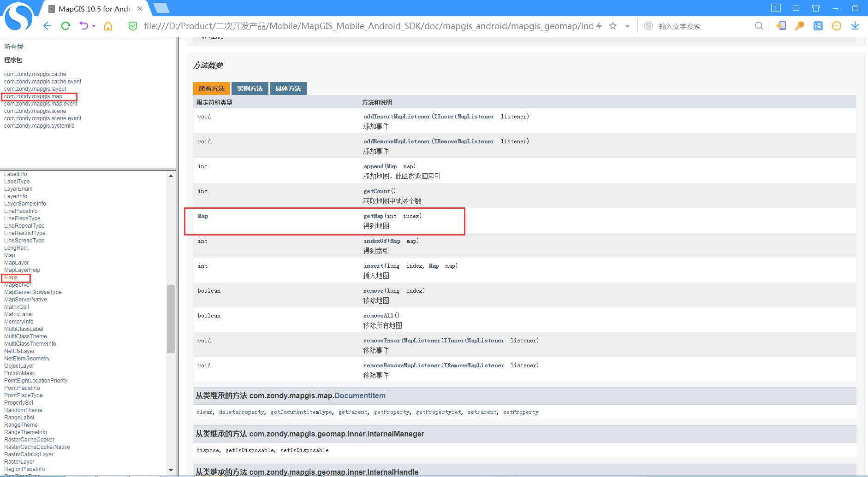Screen dimensions: 868x477
Task: Open the key password manager icon
Action: (x=799, y=26)
